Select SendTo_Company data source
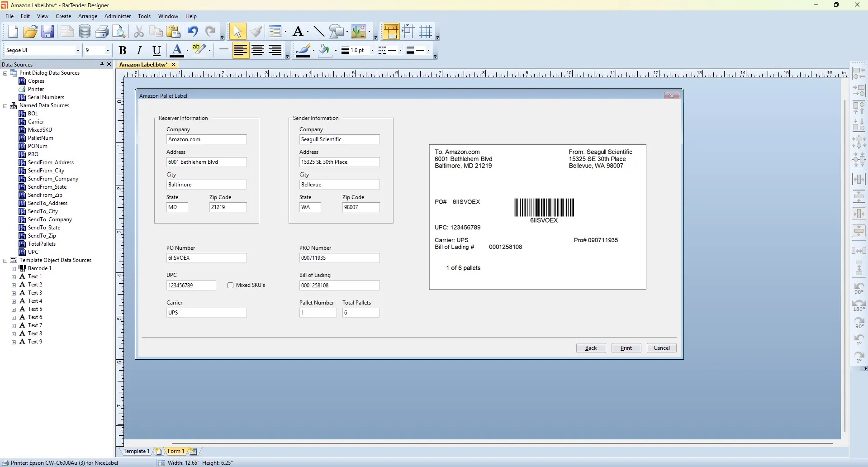Screen dimensions: 868x467 point(50,219)
